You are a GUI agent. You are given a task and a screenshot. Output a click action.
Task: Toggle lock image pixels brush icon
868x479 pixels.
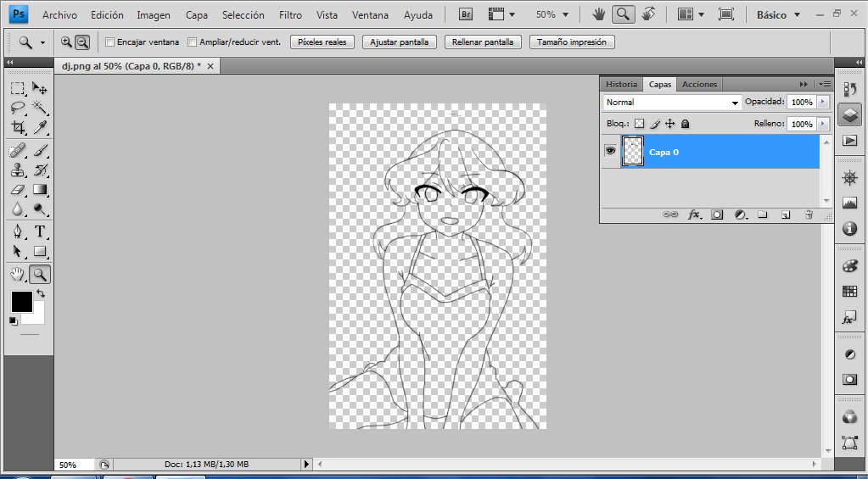click(655, 124)
